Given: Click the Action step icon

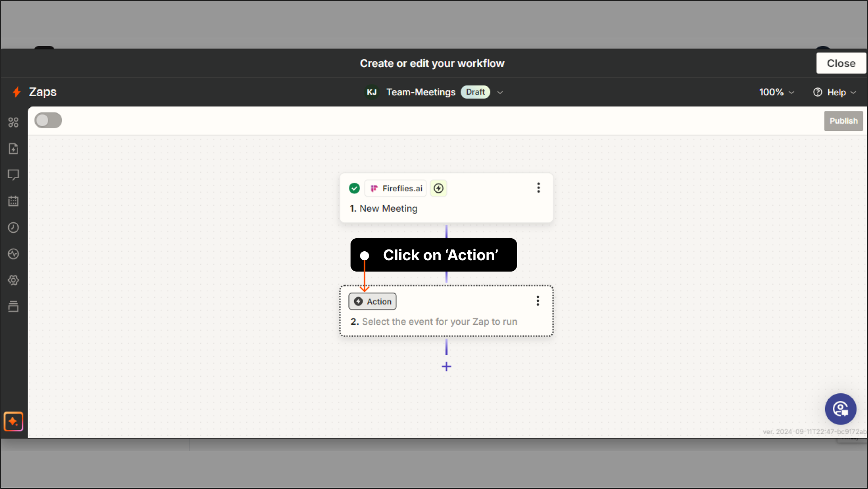Looking at the screenshot, I should 358,301.
